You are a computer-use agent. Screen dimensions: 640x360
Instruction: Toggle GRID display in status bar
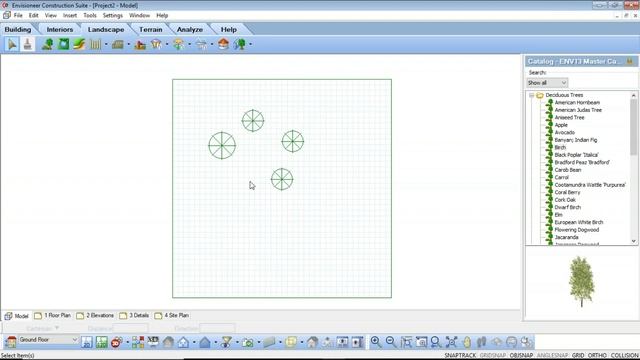coord(578,356)
